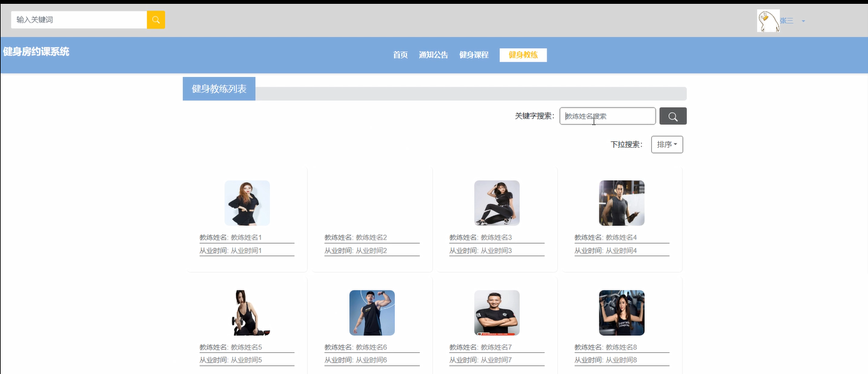This screenshot has height=374, width=868.
Task: Open coach photo for 教练姓名1
Action: coord(247,203)
